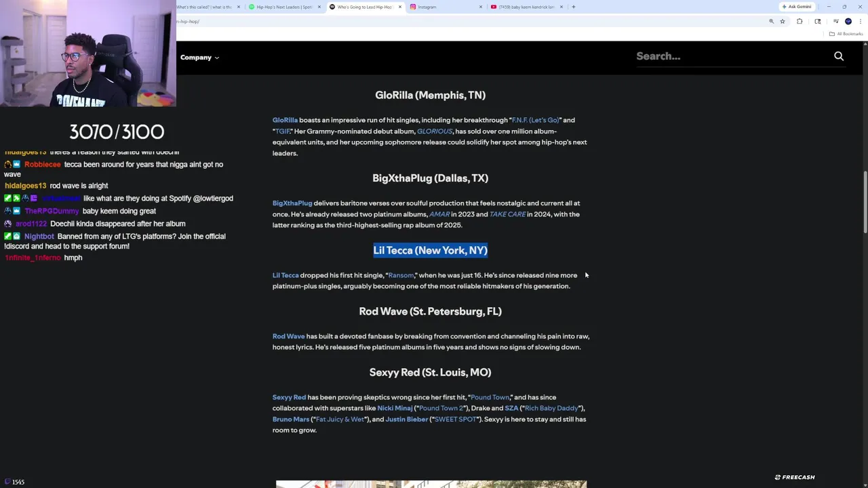868x488 pixels.
Task: Open the Nicki Minaj artist link
Action: pos(395,408)
